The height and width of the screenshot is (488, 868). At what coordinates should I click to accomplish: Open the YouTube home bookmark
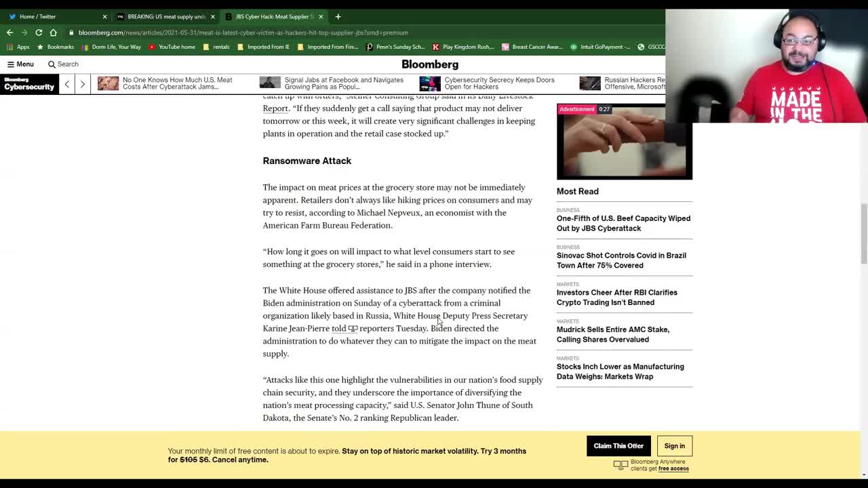point(172,47)
